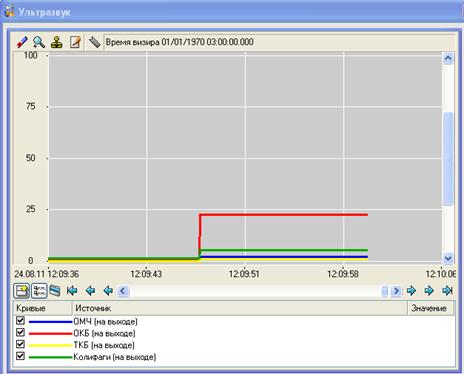Screen dimensions: 464x374
Task: Activate the magnifier zoom tool
Action: point(39,43)
